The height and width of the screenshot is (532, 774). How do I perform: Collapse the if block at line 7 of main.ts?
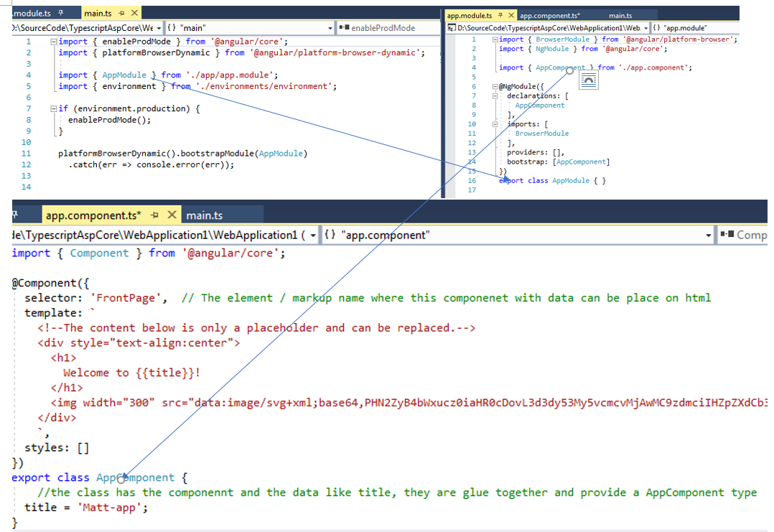tap(53, 108)
